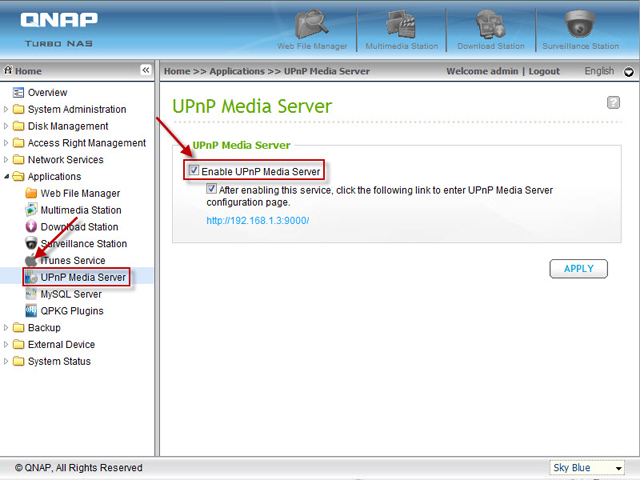The height and width of the screenshot is (480, 640).
Task: Open Download Station from the top banner
Action: pyautogui.click(x=491, y=30)
